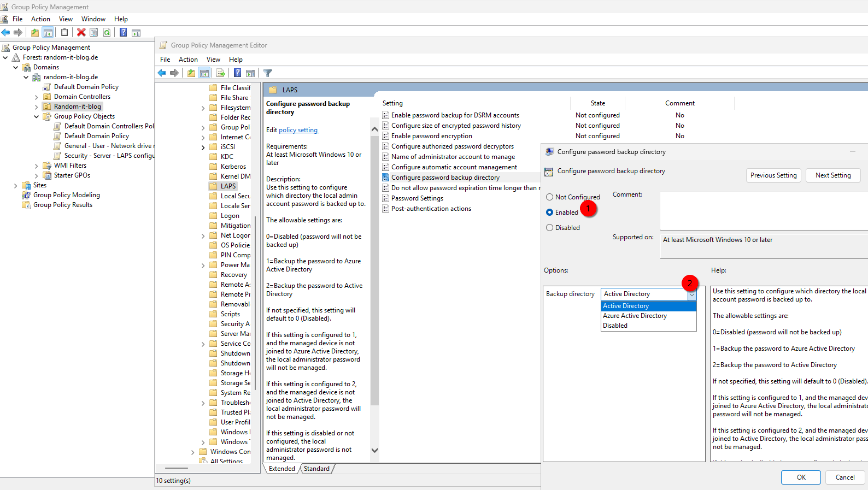Open Help icon in Group Policy Management toolbar
The image size is (868, 490).
coord(124,32)
